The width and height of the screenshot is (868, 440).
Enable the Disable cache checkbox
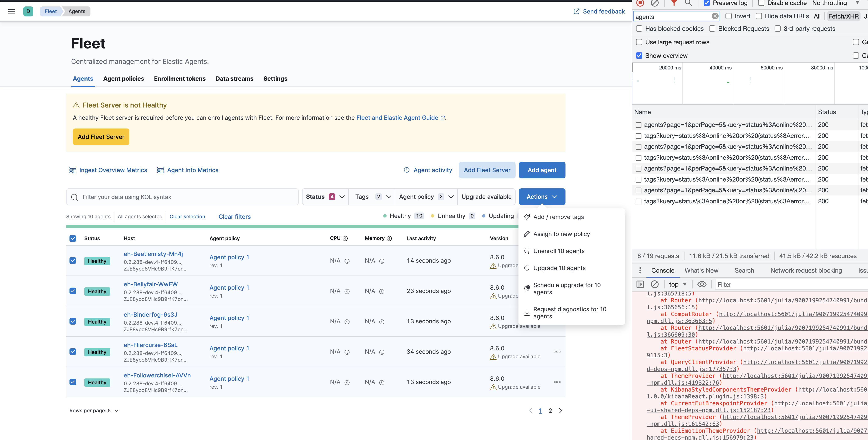(761, 3)
